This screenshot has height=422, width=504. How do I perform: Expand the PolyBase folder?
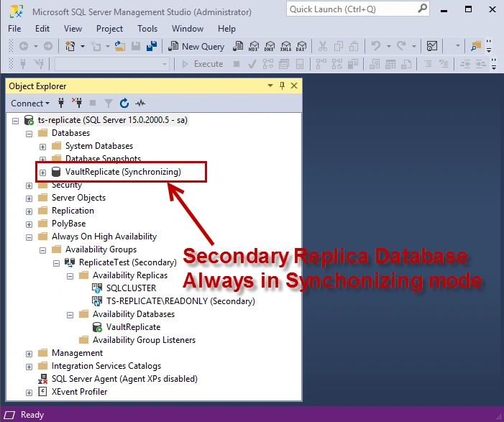[29, 224]
